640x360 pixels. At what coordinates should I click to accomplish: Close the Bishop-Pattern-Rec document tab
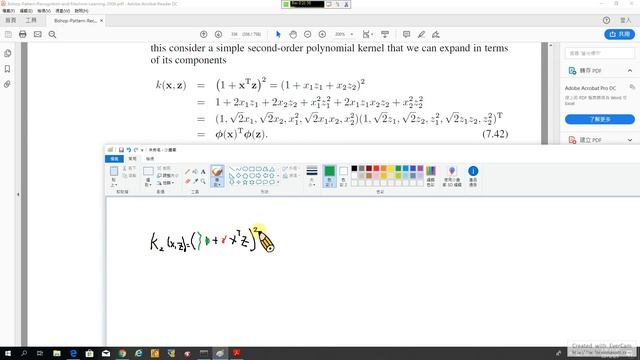point(101,20)
